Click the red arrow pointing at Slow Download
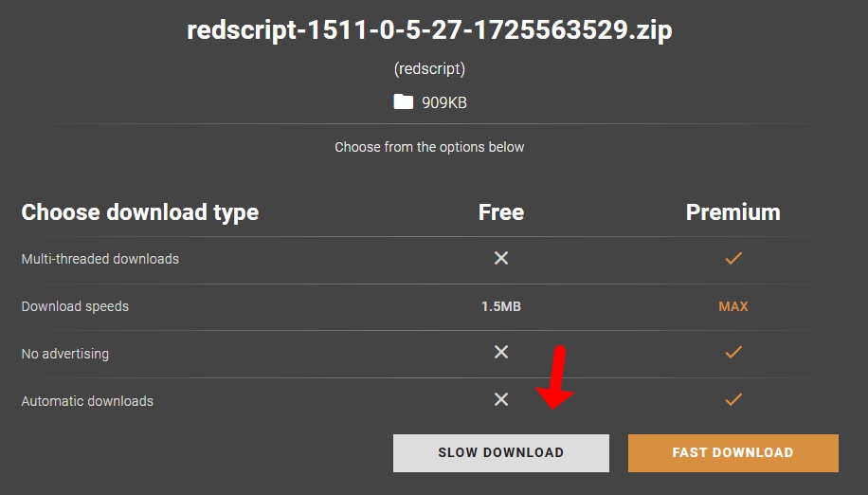The width and height of the screenshot is (868, 495). [x=556, y=378]
